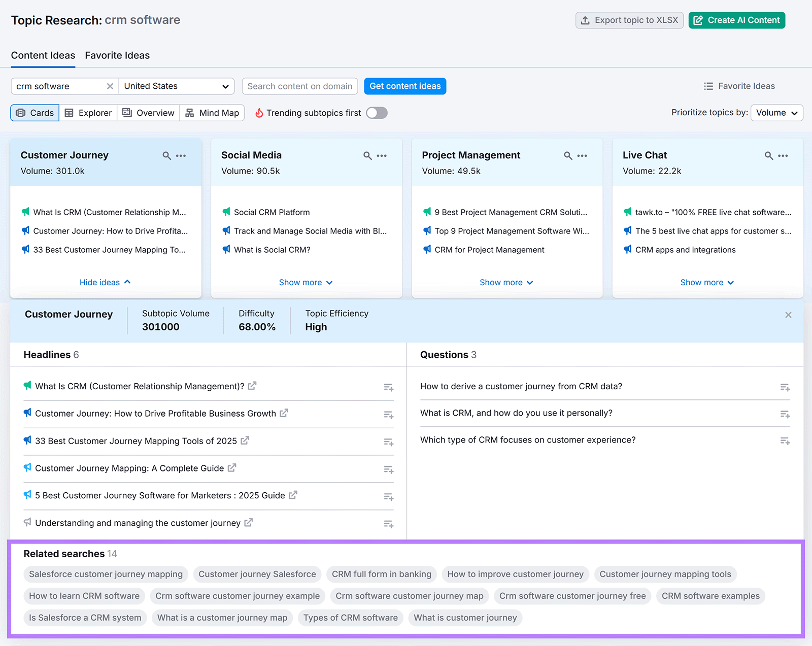This screenshot has width=812, height=646.
Task: Open the external link for 33 Best Customer Journey Mapping Tools
Action: click(x=245, y=440)
